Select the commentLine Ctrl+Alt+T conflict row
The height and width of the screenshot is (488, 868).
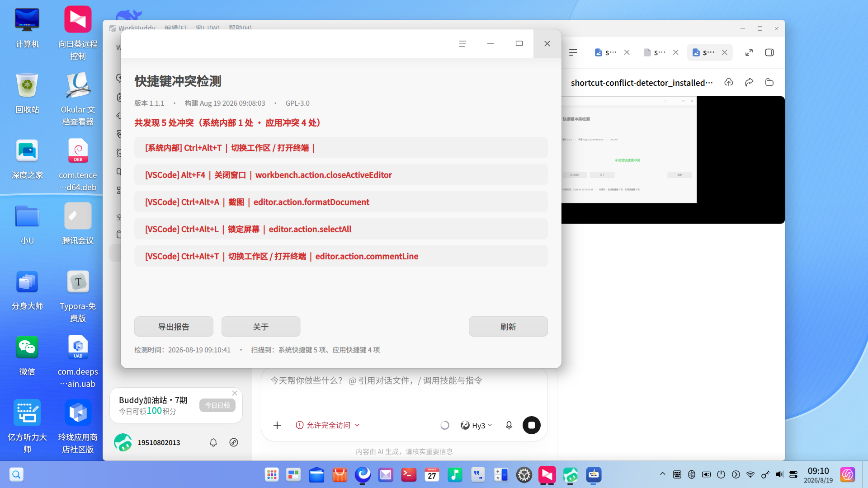(341, 256)
